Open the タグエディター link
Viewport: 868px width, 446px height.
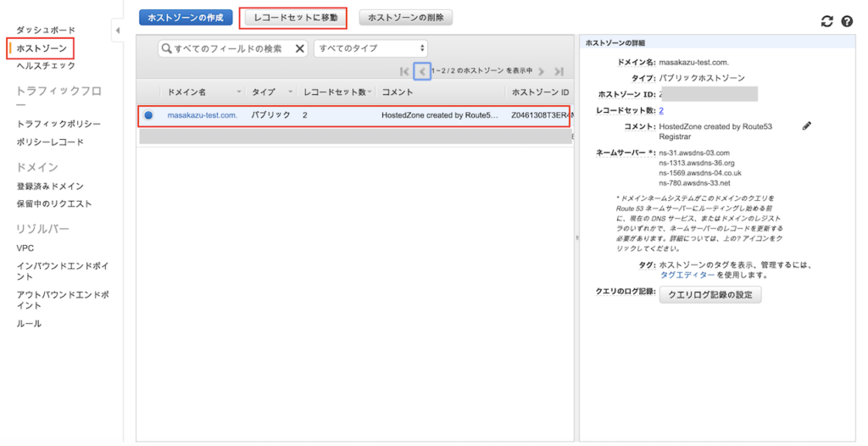click(687, 275)
